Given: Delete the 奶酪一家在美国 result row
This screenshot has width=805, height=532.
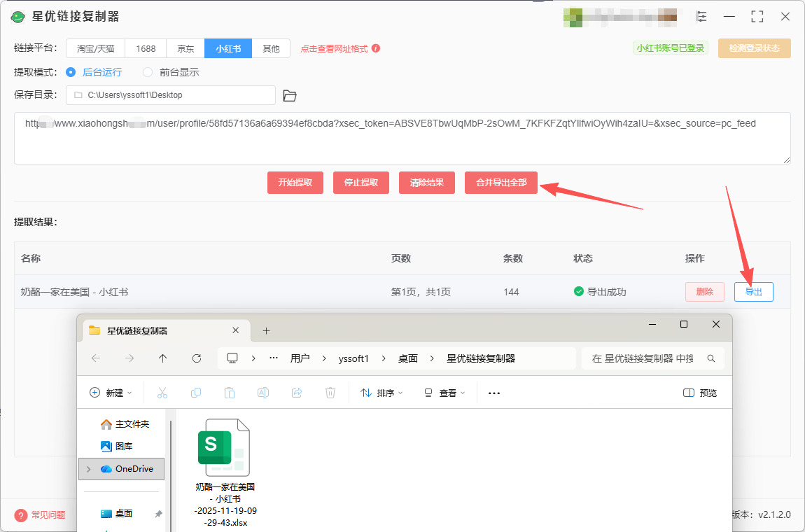Looking at the screenshot, I should click(704, 292).
